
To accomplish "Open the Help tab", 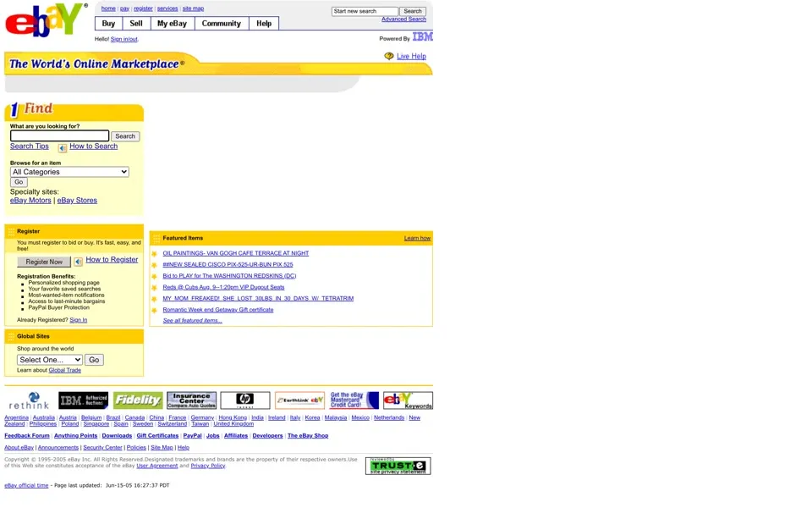I will pos(264,24).
